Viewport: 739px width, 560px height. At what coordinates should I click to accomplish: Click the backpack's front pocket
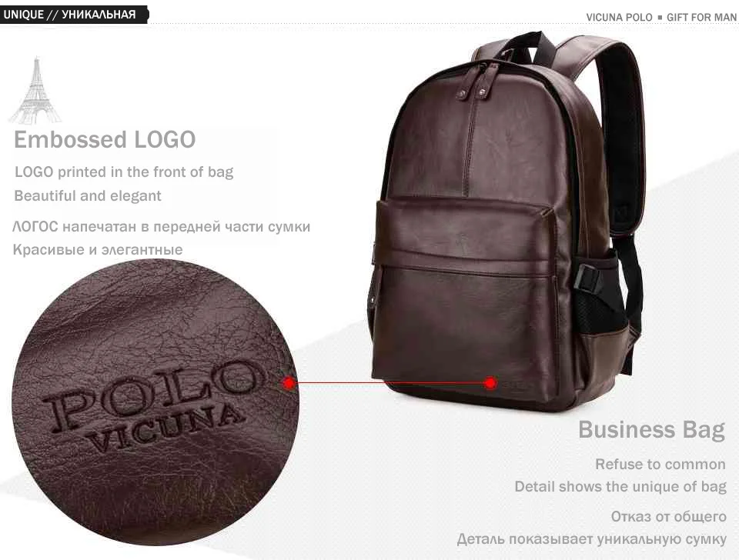coord(466,302)
